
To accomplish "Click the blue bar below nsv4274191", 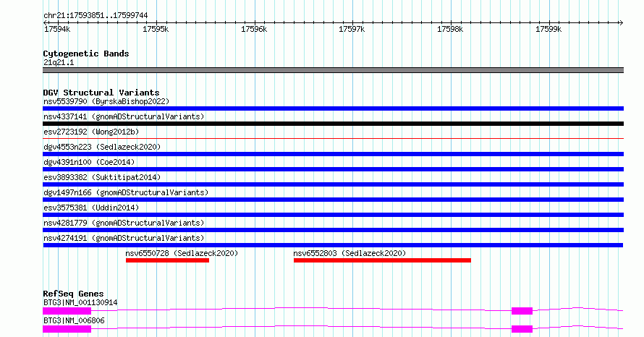I will tap(333, 245).
